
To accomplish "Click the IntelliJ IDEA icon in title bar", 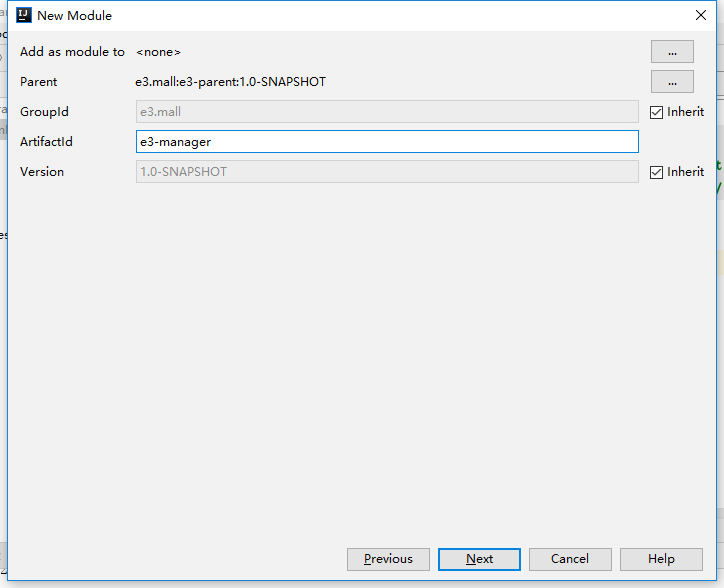I will (24, 15).
